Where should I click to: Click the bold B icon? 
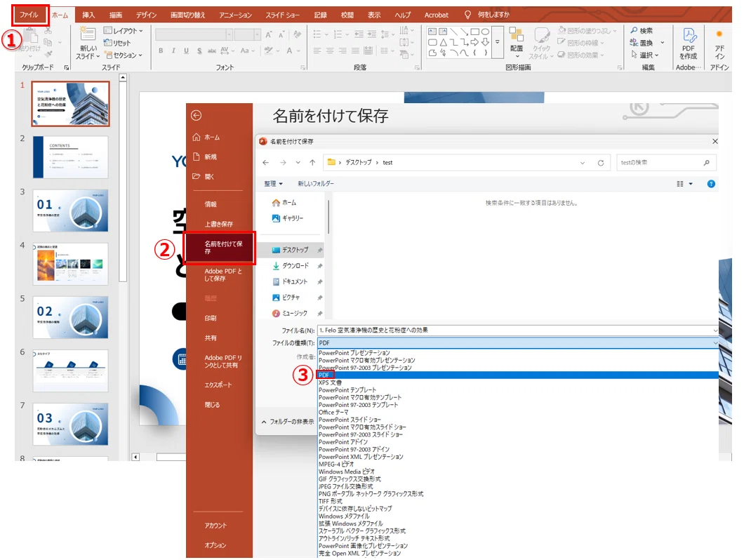[x=161, y=51]
